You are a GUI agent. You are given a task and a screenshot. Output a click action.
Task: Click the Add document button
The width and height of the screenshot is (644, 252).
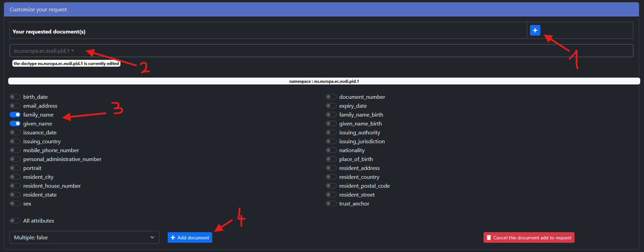coord(190,238)
